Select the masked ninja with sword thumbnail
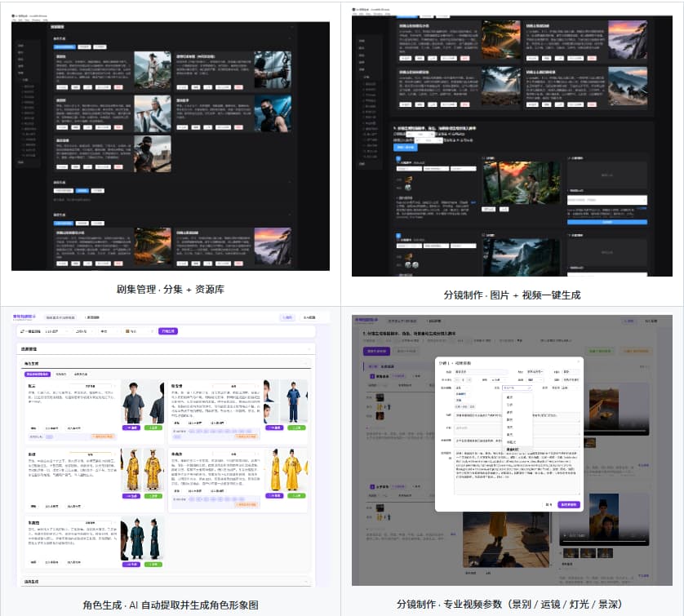This screenshot has width=684, height=616. pos(273,114)
